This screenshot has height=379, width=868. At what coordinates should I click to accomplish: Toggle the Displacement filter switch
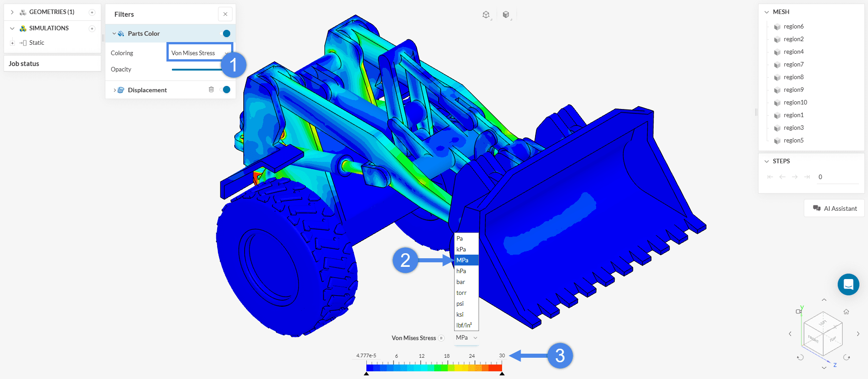point(226,90)
